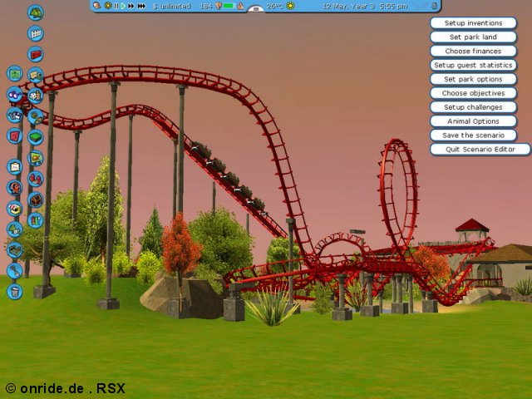Select the red wall piece icon

pyautogui.click(x=35, y=54)
